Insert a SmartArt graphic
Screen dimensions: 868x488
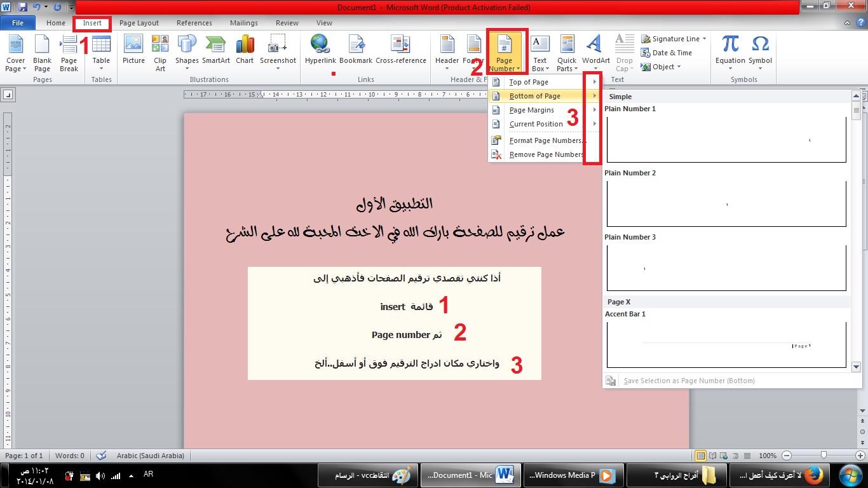pos(216,50)
